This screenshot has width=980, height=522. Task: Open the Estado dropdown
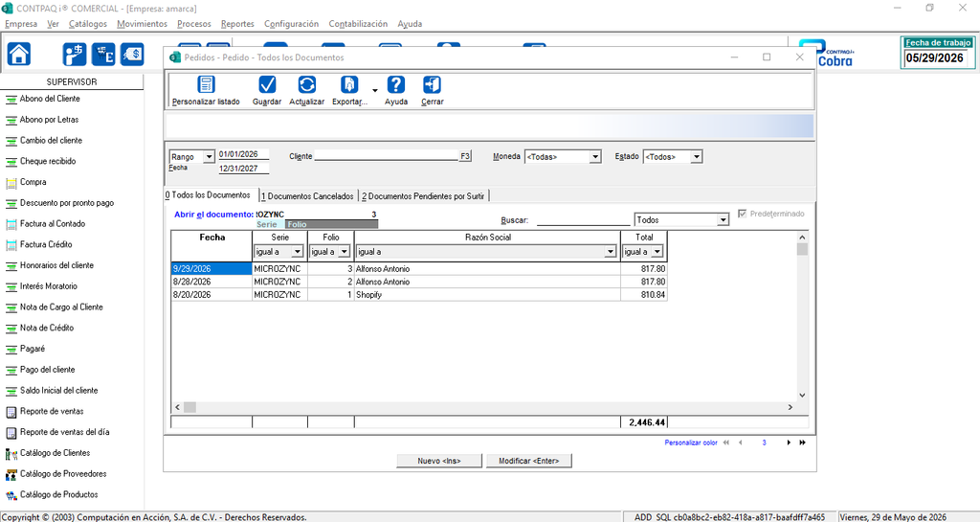coord(697,157)
